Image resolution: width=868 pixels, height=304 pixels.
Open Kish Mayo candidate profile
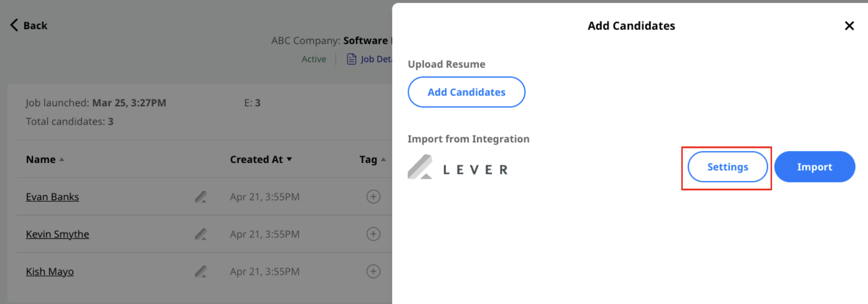point(50,271)
